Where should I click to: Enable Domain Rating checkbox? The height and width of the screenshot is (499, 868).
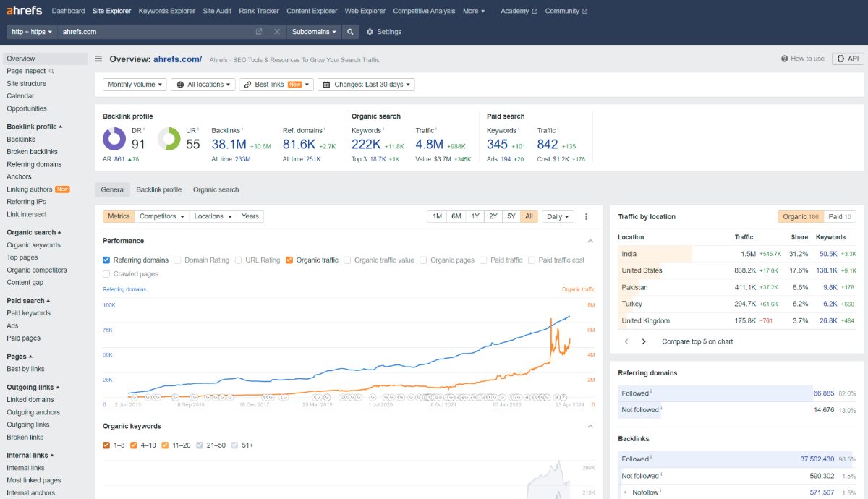[178, 260]
